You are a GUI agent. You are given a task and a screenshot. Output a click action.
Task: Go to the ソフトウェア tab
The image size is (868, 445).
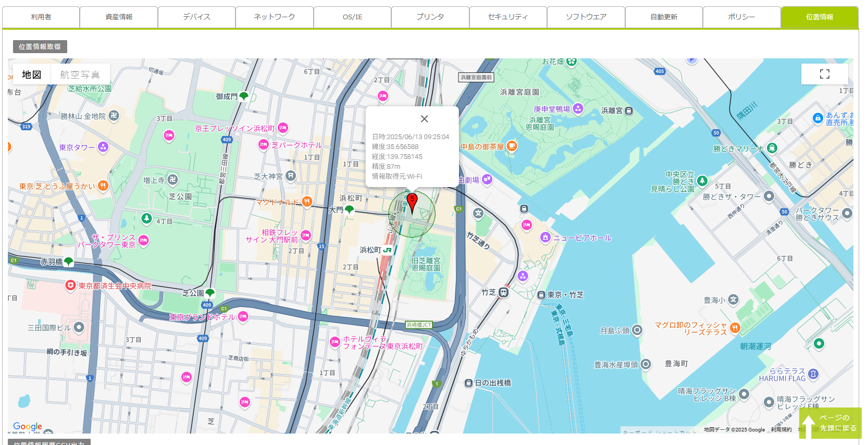coord(586,17)
